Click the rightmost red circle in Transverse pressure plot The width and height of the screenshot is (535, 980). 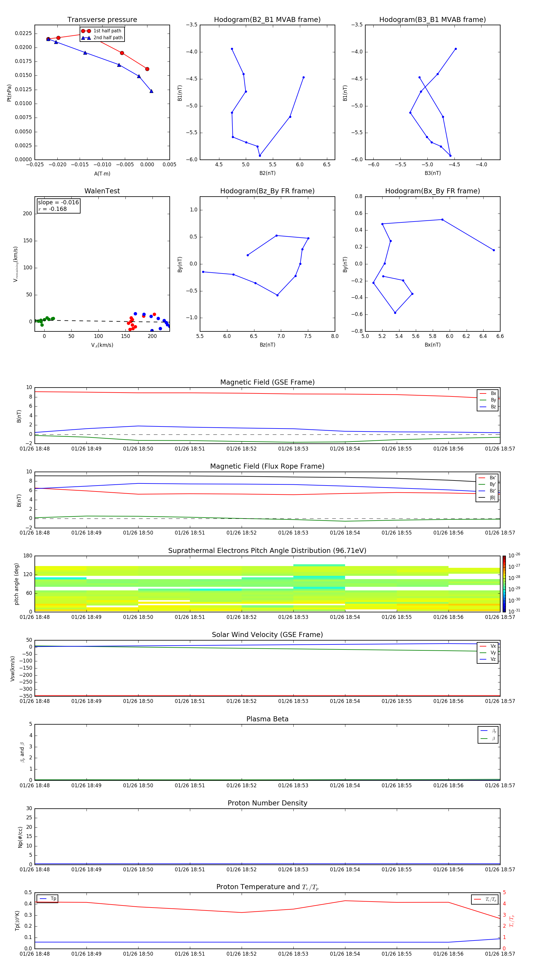(x=147, y=69)
